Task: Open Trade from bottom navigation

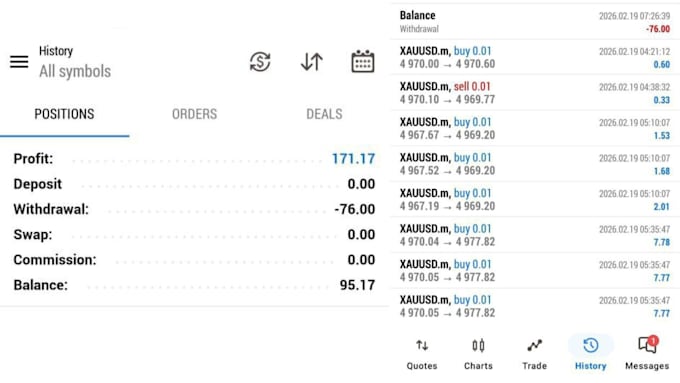Action: pos(534,355)
